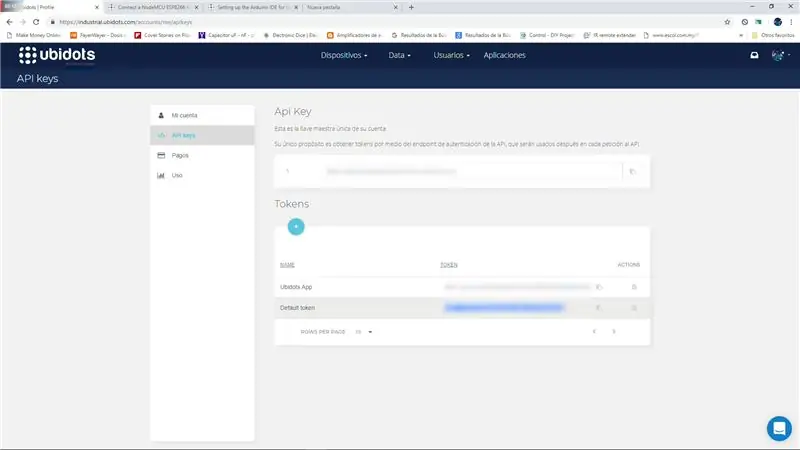Screen dimensions: 800x450
Task: Go to previous page of tokens
Action: (594, 332)
